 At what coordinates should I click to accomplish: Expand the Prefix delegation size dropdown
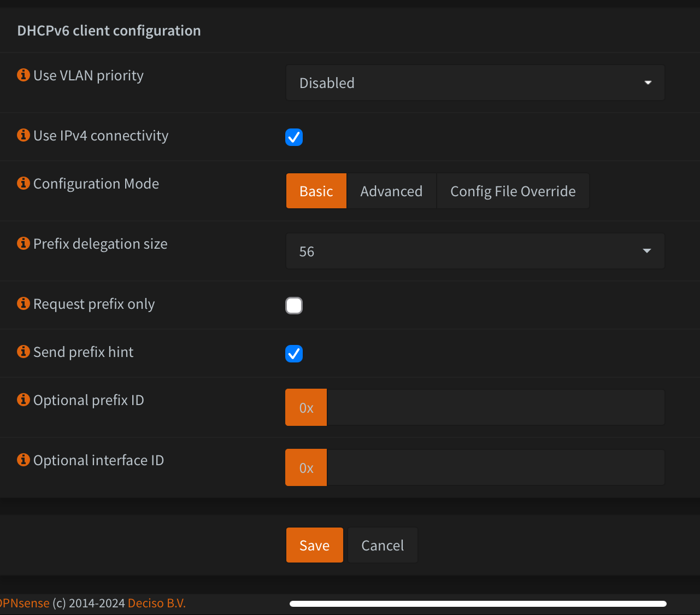point(475,251)
